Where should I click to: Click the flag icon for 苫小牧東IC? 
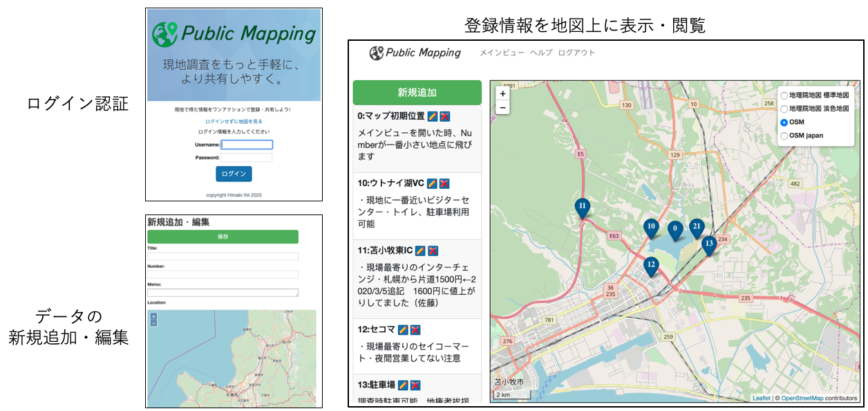coord(433,249)
